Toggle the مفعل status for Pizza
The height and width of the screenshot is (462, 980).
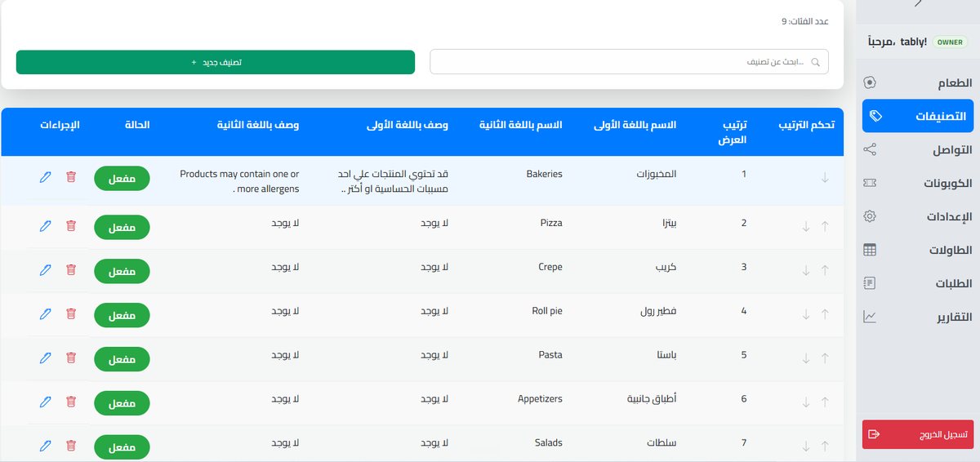point(122,227)
